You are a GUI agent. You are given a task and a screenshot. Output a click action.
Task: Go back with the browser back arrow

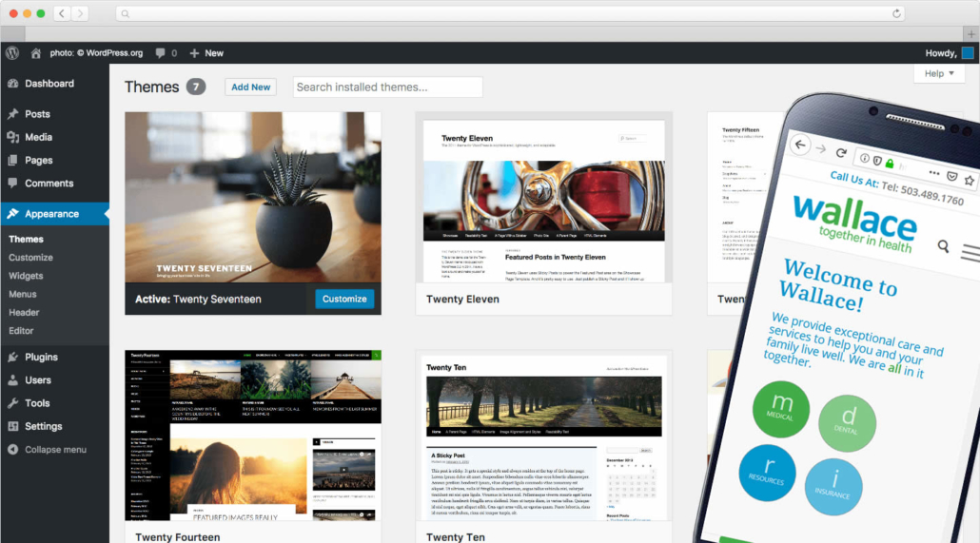62,13
